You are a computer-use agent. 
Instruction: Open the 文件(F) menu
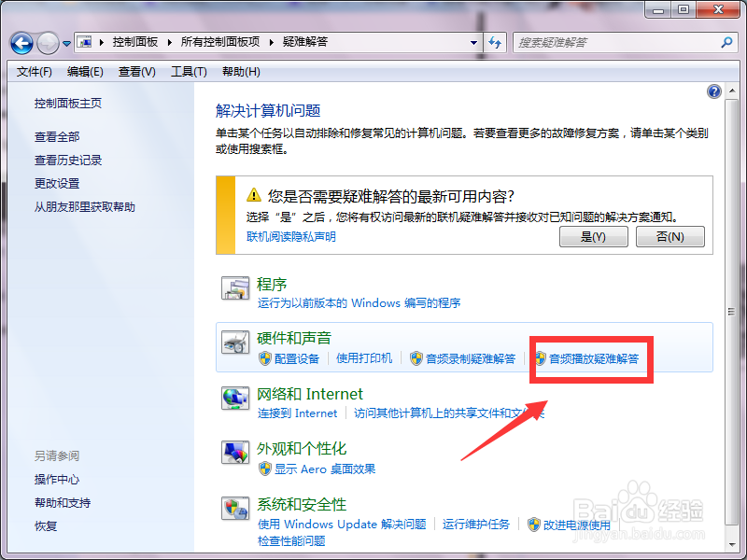click(35, 72)
